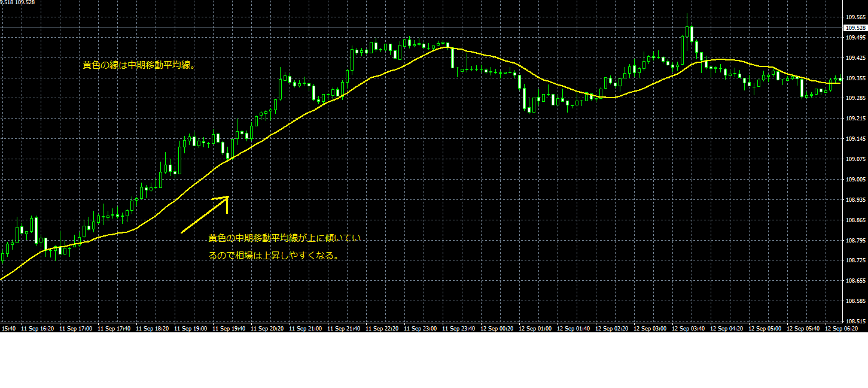The image size is (868, 388).
Task: Click the 12 Sep 03:40 time label
Action: 689,329
